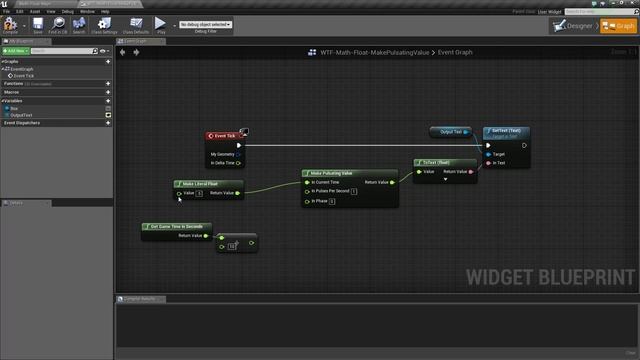Click SetText In Text pin
The image size is (640, 360).
tap(488, 163)
